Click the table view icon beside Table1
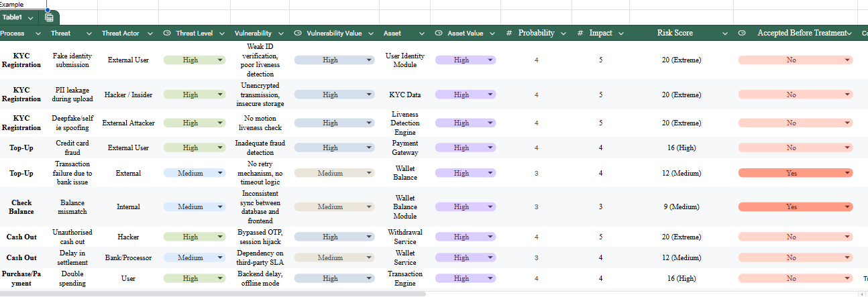The width and height of the screenshot is (868, 297). pos(50,18)
